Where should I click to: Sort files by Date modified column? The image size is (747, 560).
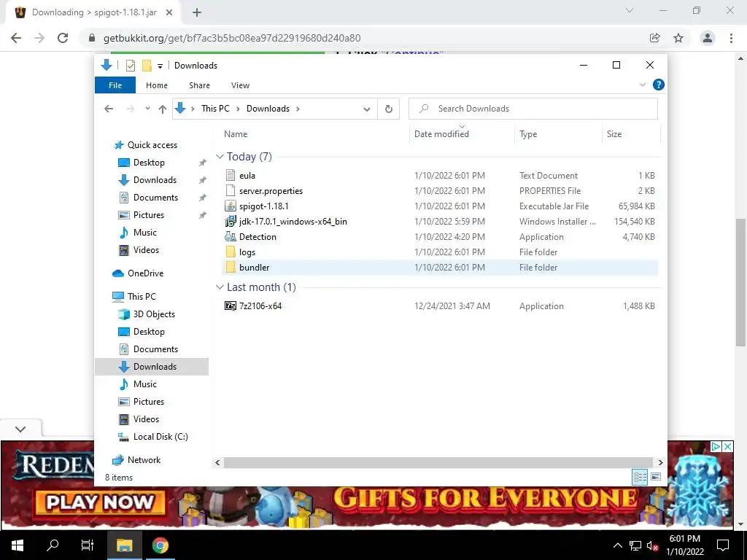[x=441, y=134]
